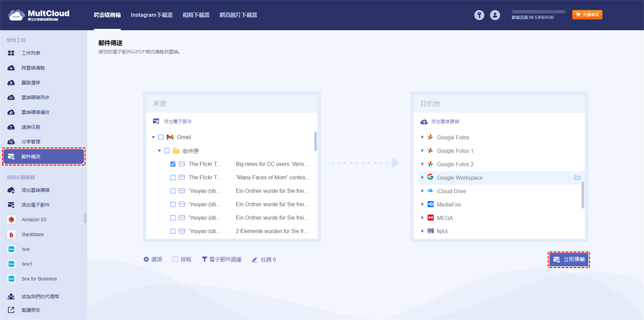The width and height of the screenshot is (644, 320).
Task: Click 添加雲端硬碟 icon in sidebar
Action: click(x=11, y=190)
